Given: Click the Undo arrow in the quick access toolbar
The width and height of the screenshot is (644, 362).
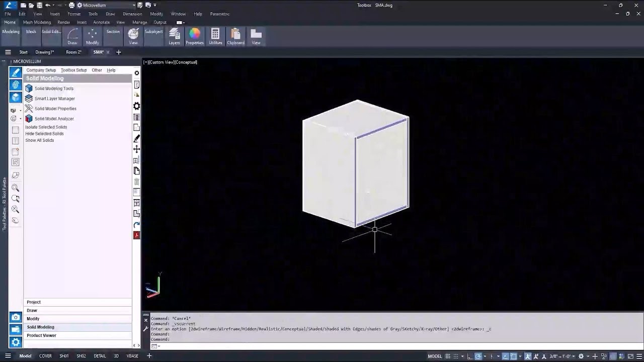Looking at the screenshot, I should click(48, 5).
